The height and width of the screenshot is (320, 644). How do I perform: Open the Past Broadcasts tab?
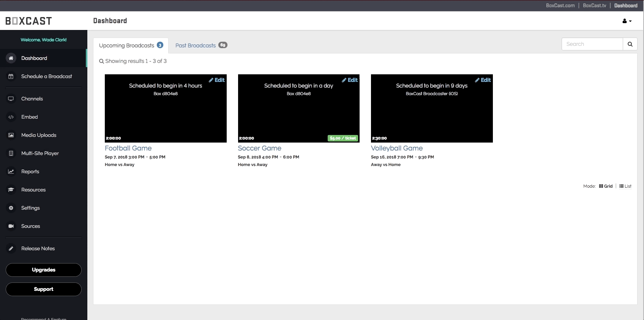coord(200,45)
